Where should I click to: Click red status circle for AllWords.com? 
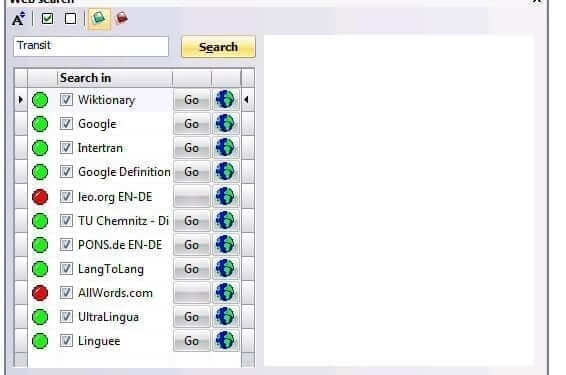(40, 293)
